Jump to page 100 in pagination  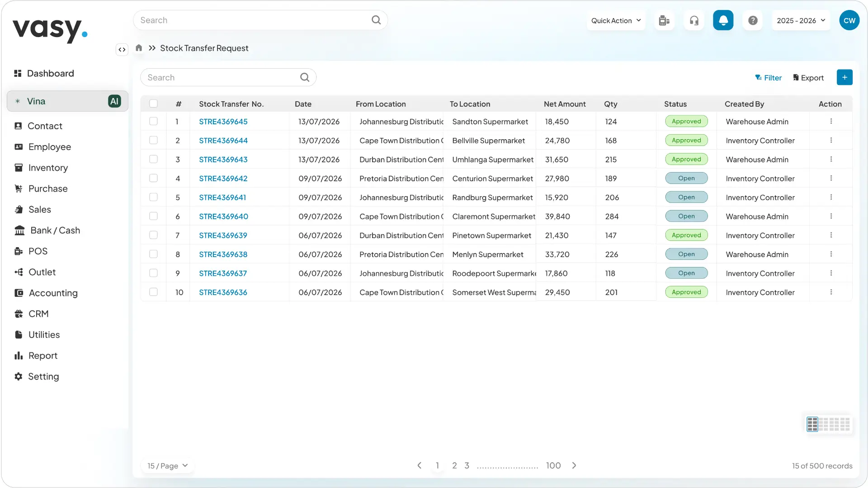[553, 465]
